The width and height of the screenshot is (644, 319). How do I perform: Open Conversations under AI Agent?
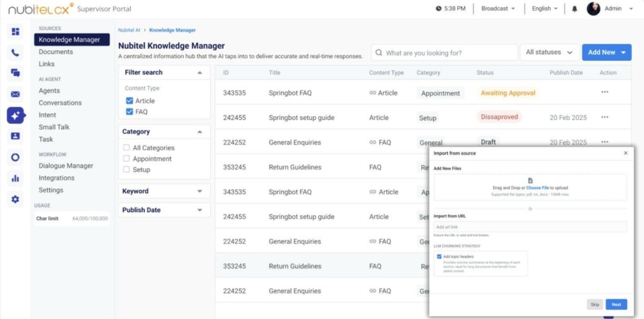(60, 103)
